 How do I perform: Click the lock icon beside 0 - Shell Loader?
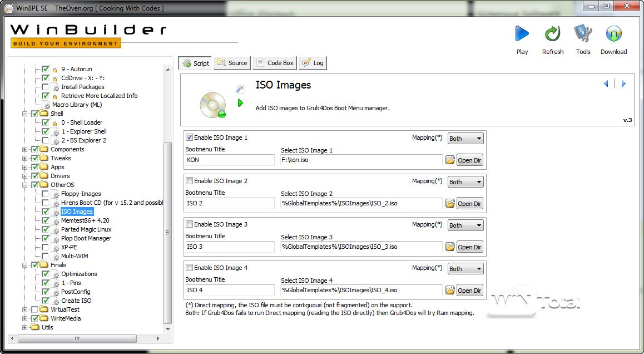pos(55,123)
